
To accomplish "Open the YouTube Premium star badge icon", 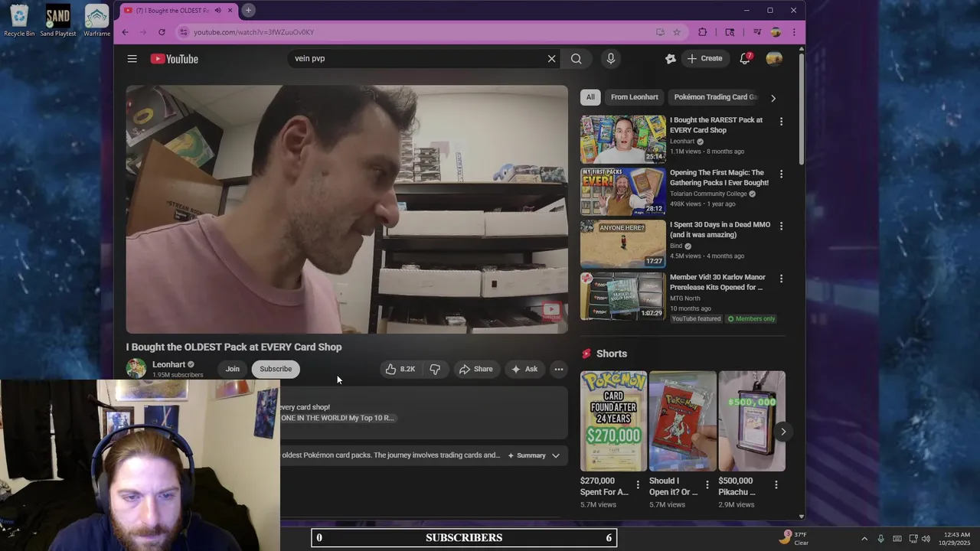I will click(671, 59).
